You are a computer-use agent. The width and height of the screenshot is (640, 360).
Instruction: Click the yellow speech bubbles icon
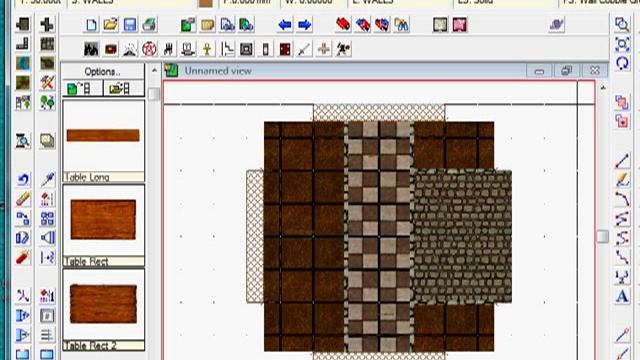pos(47,141)
